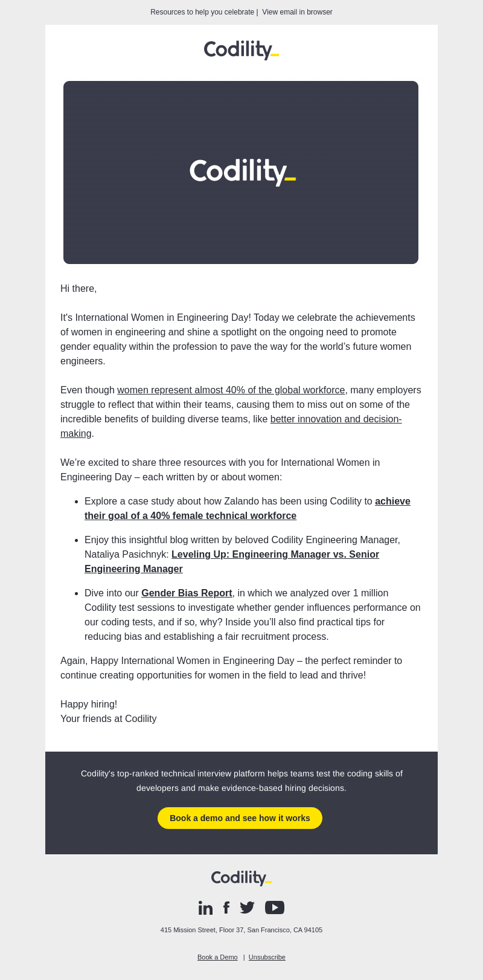Open Leveling Up Engineering Manager blog link
This screenshot has height=980, width=483.
(x=232, y=562)
